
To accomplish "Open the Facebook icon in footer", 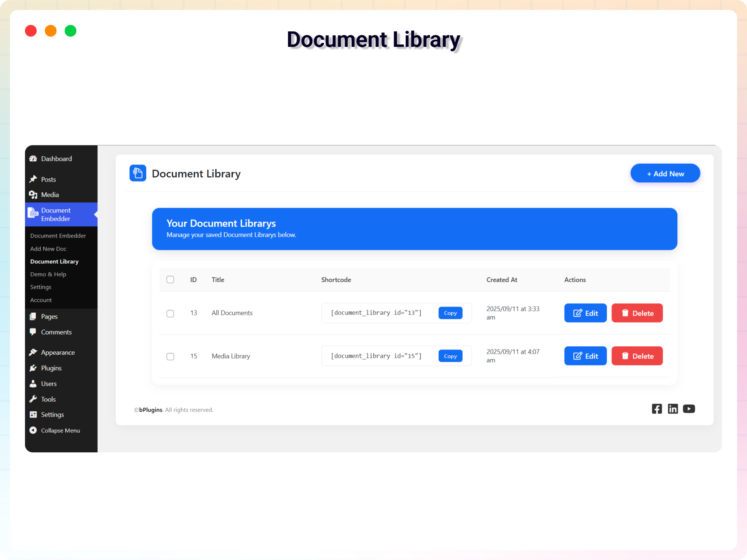I will tap(657, 409).
